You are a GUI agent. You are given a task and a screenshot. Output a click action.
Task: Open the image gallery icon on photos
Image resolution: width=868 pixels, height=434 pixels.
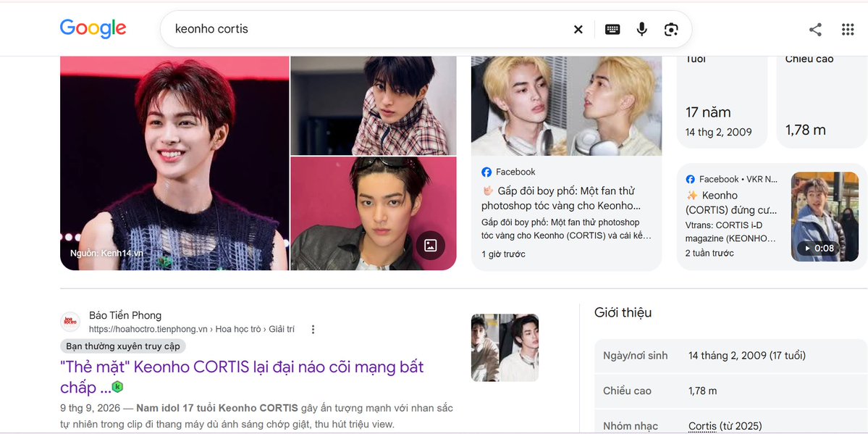pos(430,246)
